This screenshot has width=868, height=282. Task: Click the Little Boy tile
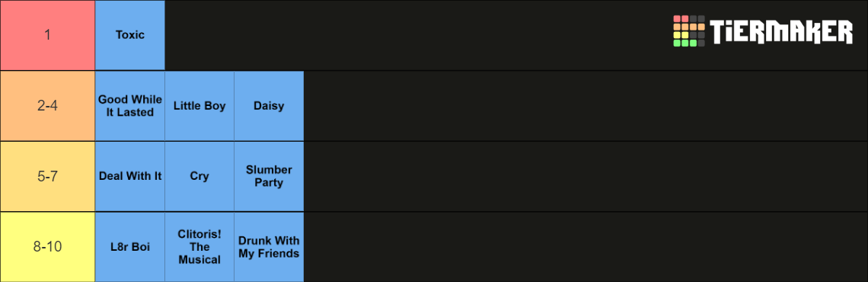pyautogui.click(x=199, y=106)
